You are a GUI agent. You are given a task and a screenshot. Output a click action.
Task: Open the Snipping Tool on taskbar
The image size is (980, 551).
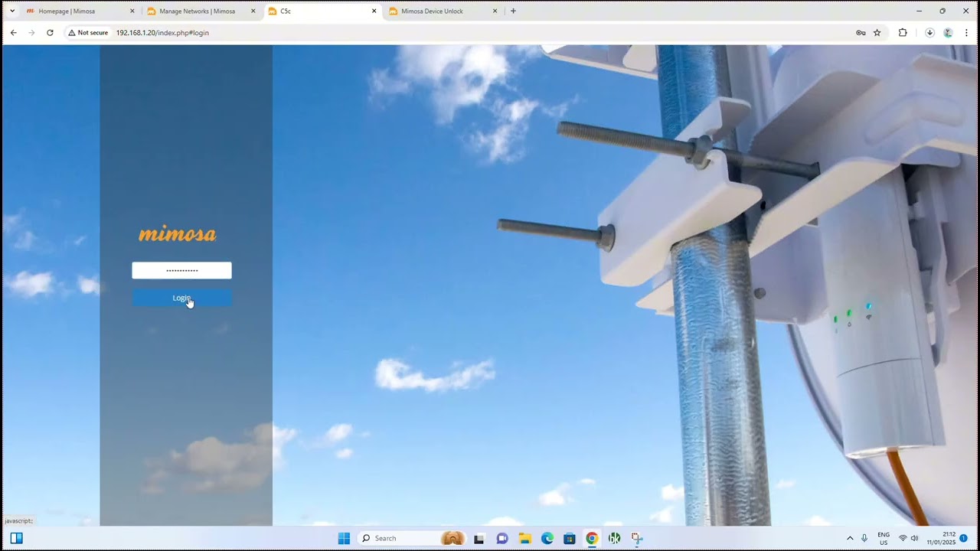pyautogui.click(x=637, y=538)
